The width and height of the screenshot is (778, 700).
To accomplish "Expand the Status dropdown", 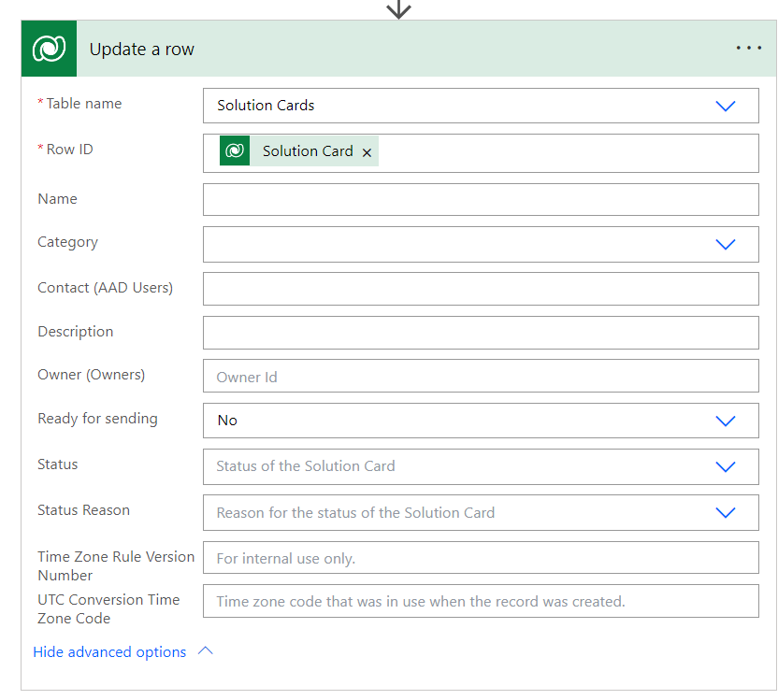I will [725, 466].
